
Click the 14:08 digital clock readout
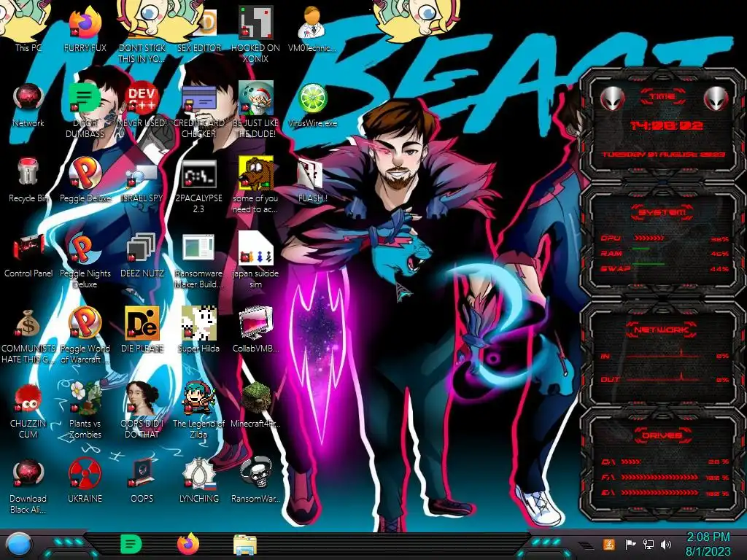pos(665,125)
